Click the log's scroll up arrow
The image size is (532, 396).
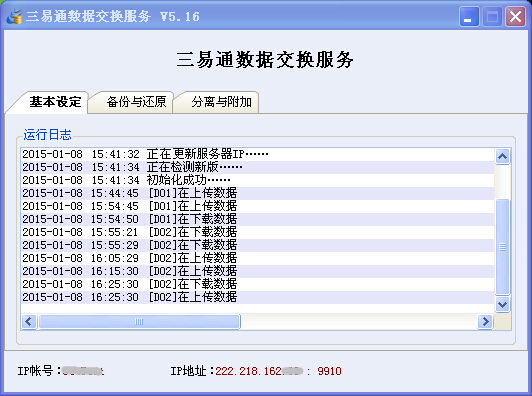tap(502, 156)
